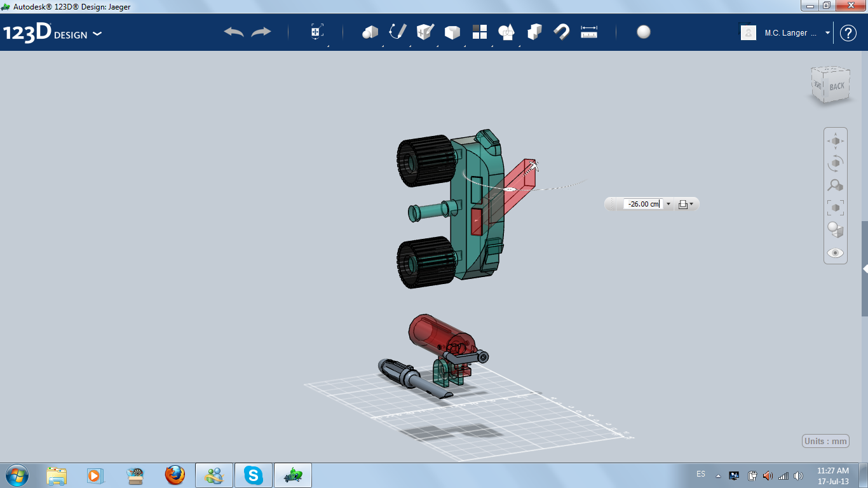The image size is (868, 488).
Task: Click the ES language indicator
Action: [x=701, y=474]
